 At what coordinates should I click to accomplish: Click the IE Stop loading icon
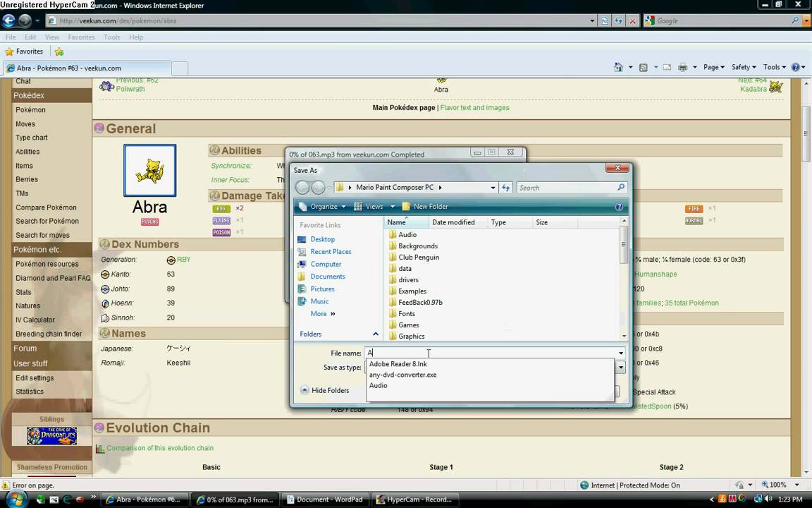pos(632,20)
